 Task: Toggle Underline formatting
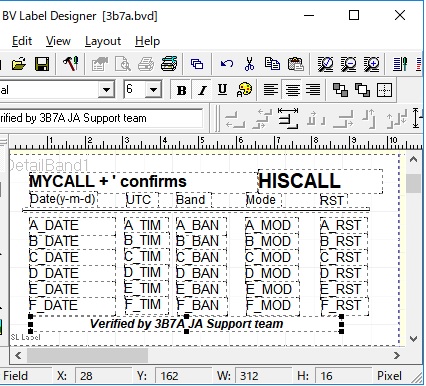point(222,89)
